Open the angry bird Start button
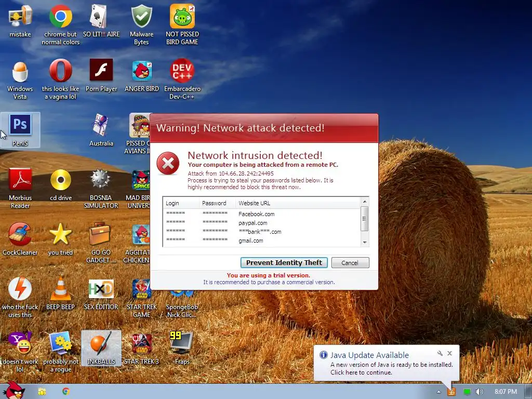Screen dimensions: 532x399 click(14, 390)
